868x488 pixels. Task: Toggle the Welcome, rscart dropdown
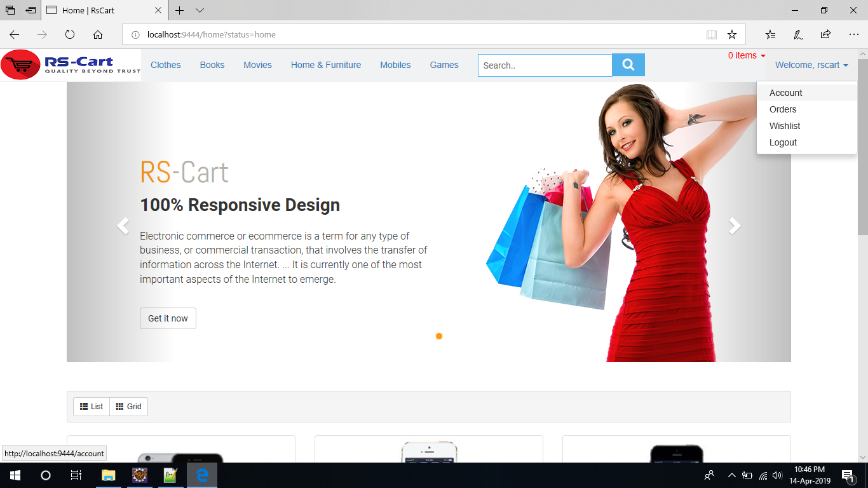[x=811, y=65]
